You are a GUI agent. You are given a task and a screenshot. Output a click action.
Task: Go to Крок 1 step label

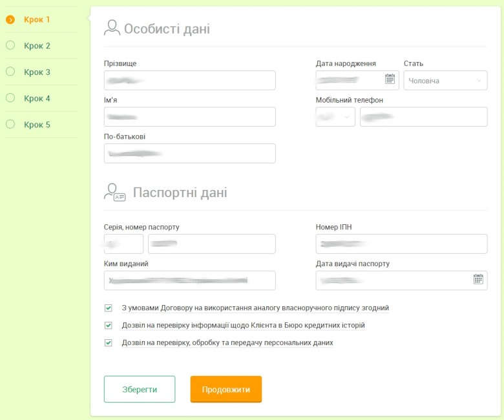(37, 19)
